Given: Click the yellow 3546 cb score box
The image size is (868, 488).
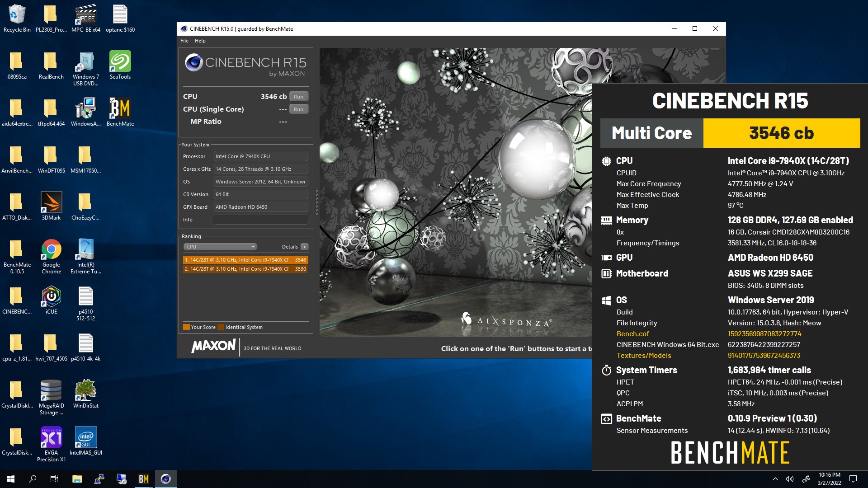Looking at the screenshot, I should 781,133.
